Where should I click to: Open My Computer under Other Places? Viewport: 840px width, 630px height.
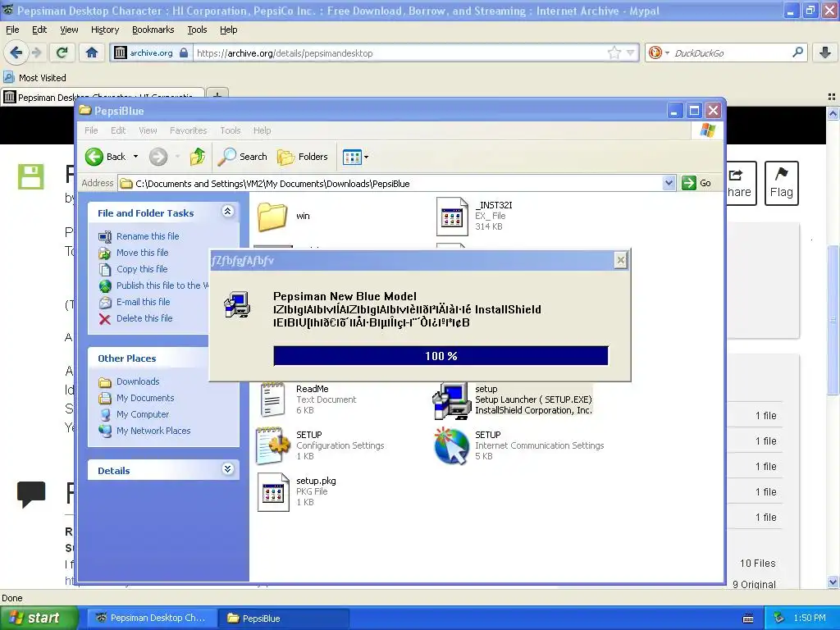click(x=143, y=414)
